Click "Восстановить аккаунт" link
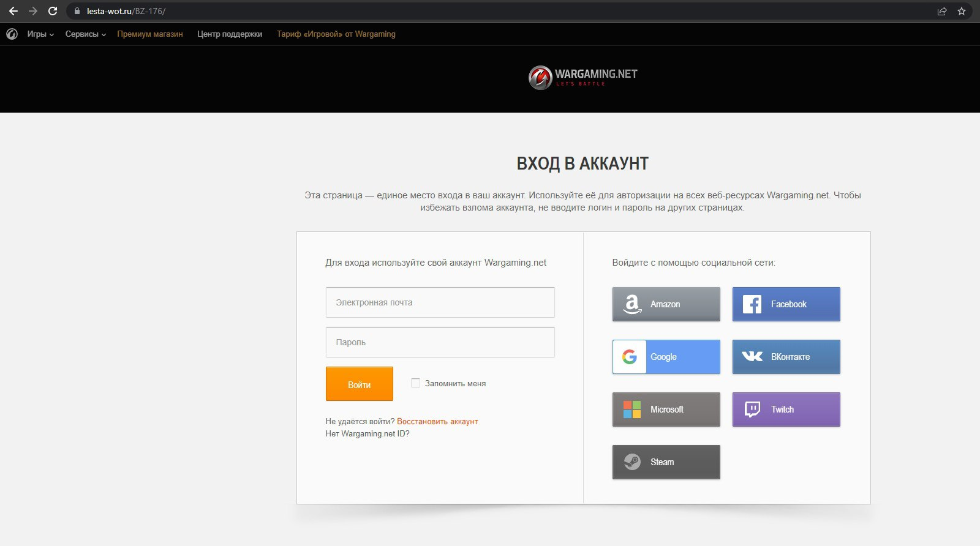The image size is (980, 546). click(x=437, y=421)
